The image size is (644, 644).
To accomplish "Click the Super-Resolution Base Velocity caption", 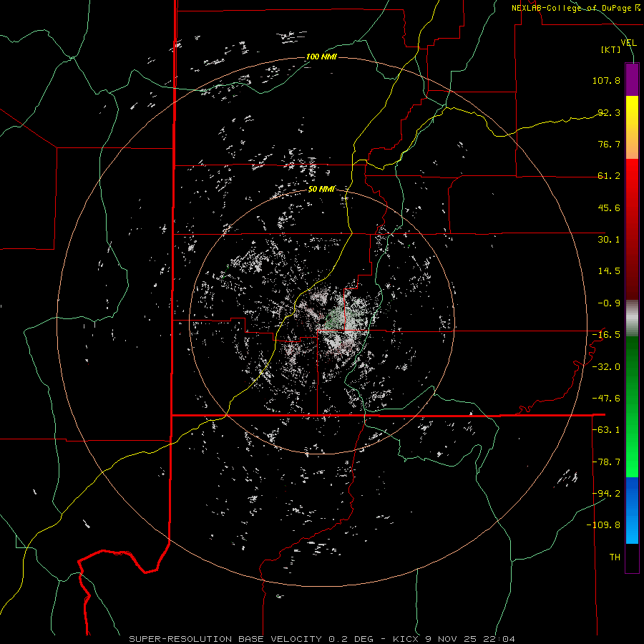I will (x=321, y=639).
